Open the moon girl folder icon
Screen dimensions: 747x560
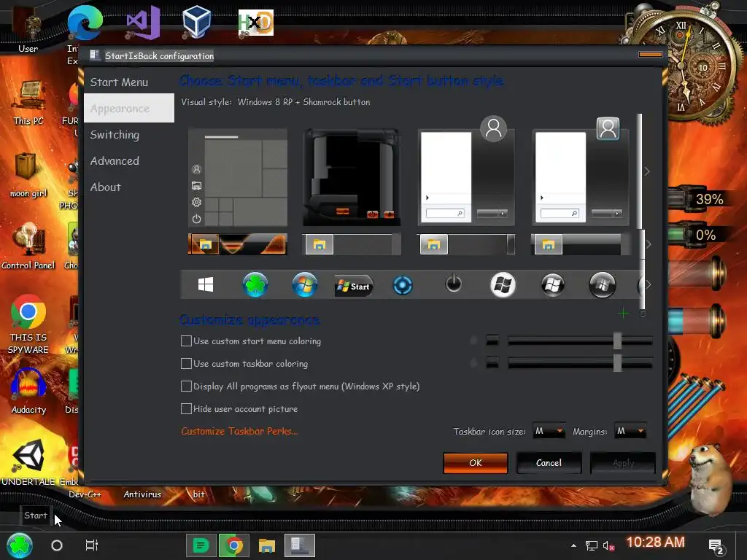coord(28,174)
